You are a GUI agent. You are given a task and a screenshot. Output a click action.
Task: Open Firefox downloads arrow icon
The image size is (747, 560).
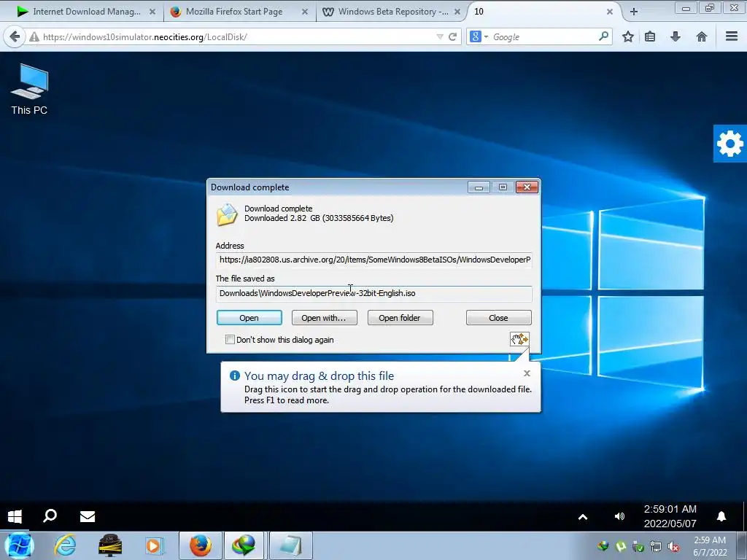(x=675, y=36)
